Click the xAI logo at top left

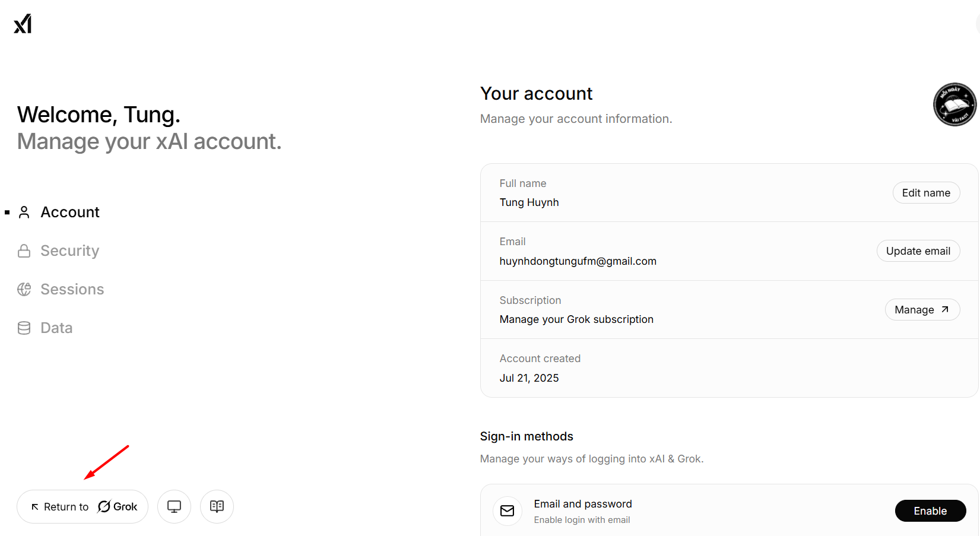tap(23, 24)
